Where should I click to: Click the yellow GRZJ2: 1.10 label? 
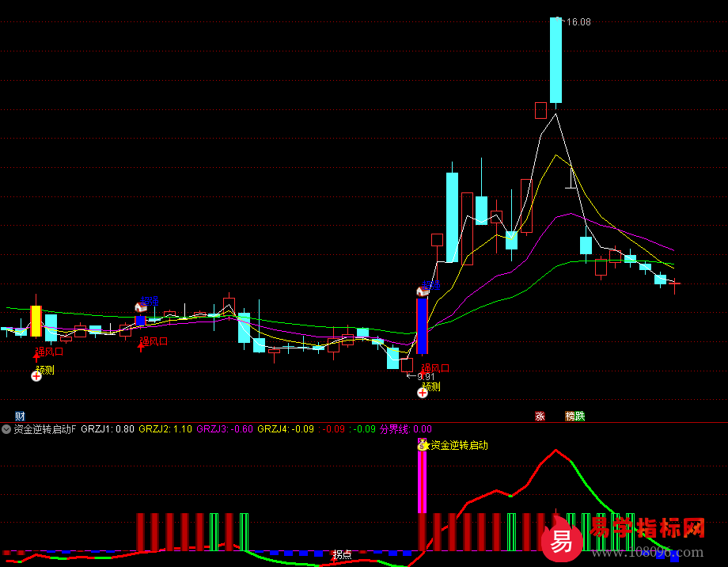(x=165, y=429)
